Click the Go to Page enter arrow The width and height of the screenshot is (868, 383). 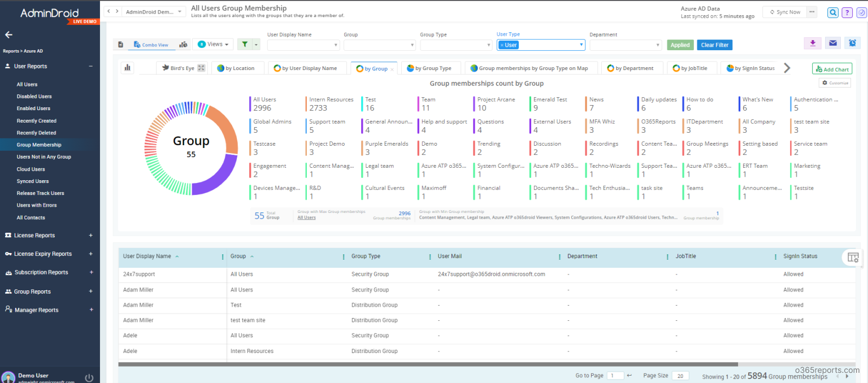click(x=630, y=376)
